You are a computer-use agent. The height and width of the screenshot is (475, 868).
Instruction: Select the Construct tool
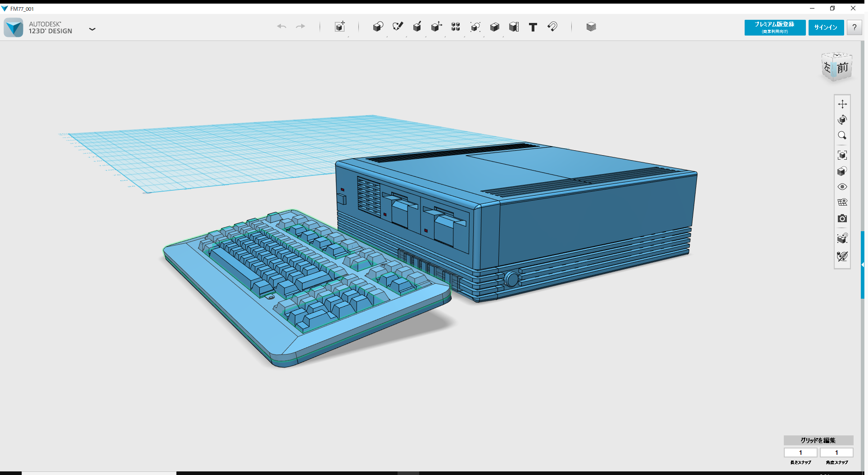point(417,27)
